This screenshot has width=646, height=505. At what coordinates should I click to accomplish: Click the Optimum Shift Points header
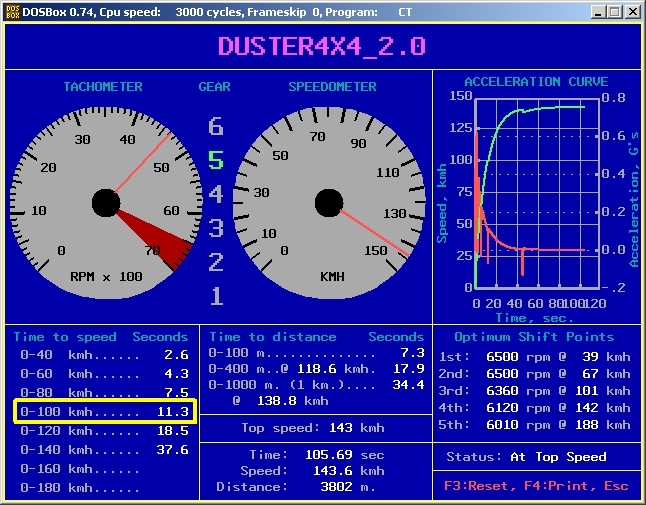pos(534,337)
